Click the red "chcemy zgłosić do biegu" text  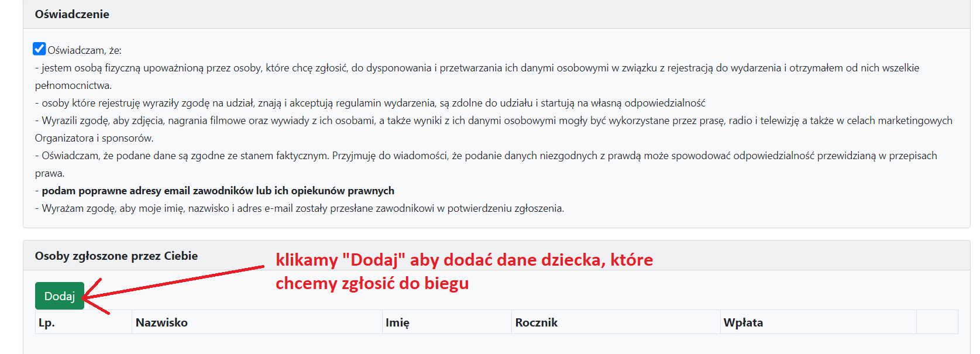point(372,283)
